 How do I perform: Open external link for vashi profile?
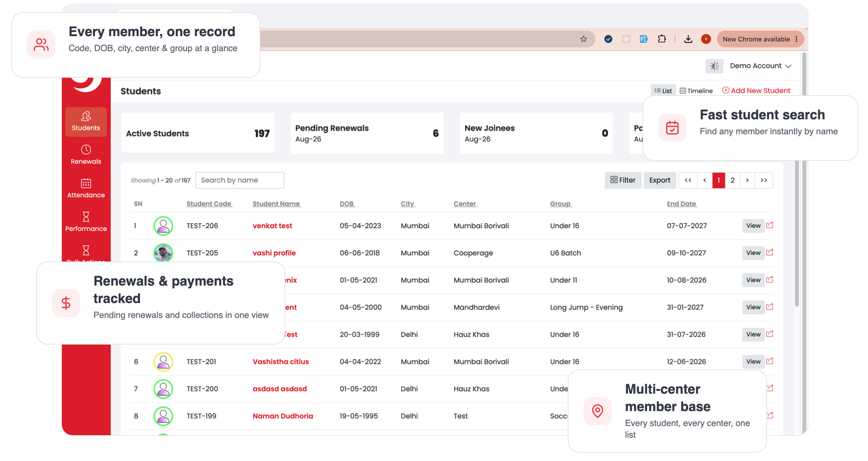770,252
